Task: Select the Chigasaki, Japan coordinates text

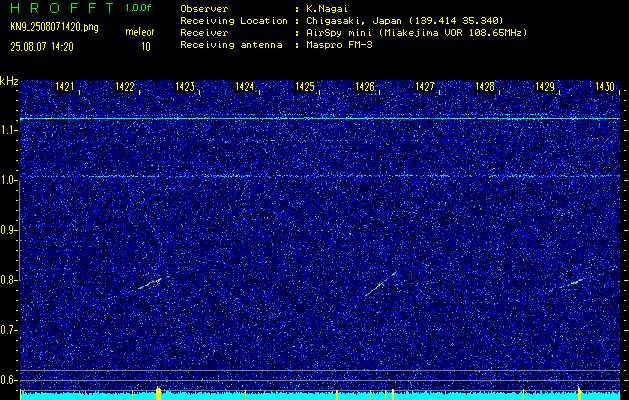Action: pyautogui.click(x=404, y=21)
